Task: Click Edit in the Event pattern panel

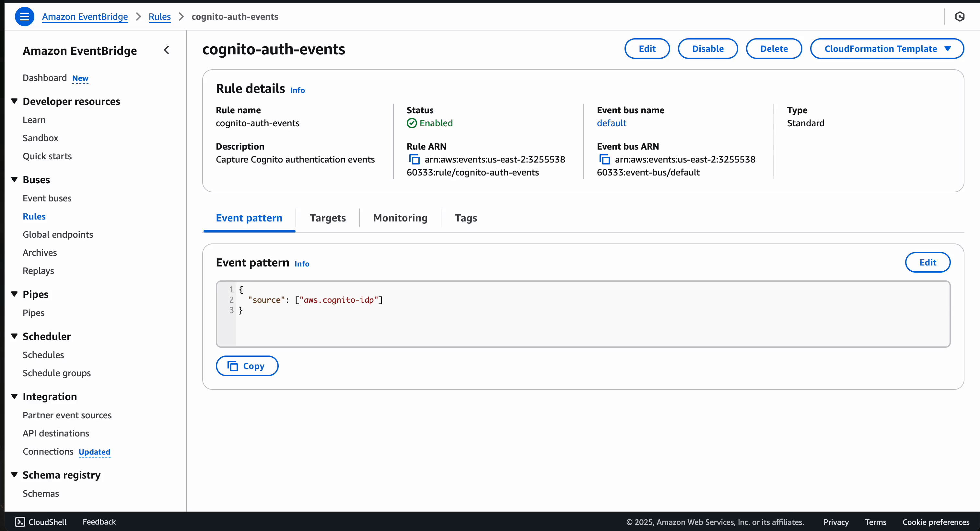Action: click(x=928, y=262)
